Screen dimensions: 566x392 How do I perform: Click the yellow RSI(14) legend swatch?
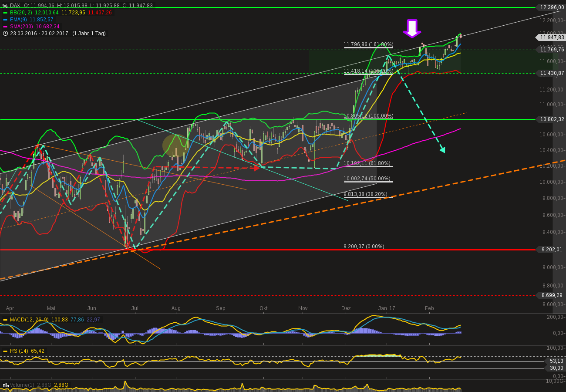point(5,351)
